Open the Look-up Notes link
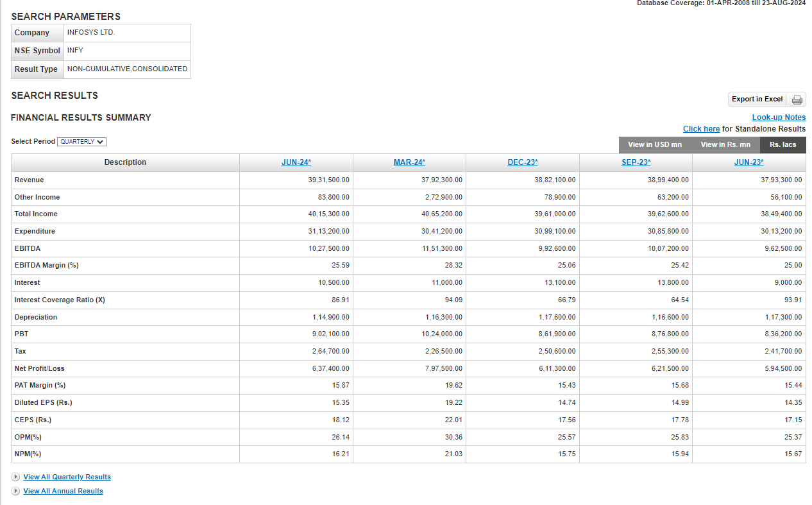This screenshot has width=812, height=505. pyautogui.click(x=779, y=117)
